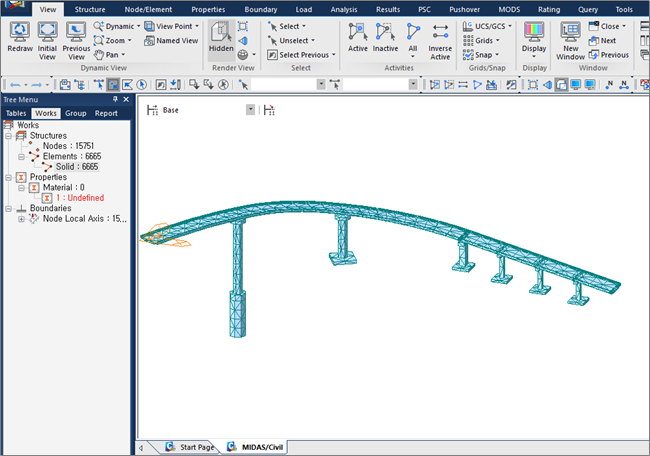Expand the Node Local Axis tree node
The width and height of the screenshot is (650, 456).
(22, 218)
